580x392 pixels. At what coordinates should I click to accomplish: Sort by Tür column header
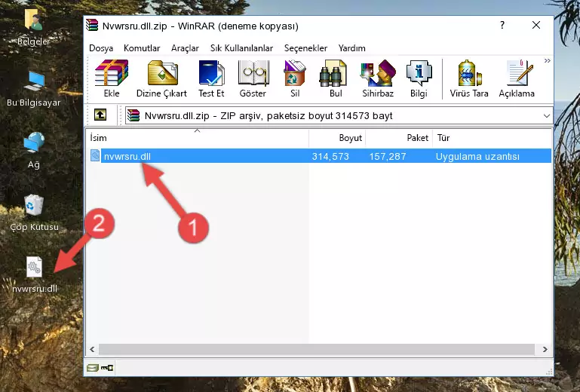pos(492,137)
